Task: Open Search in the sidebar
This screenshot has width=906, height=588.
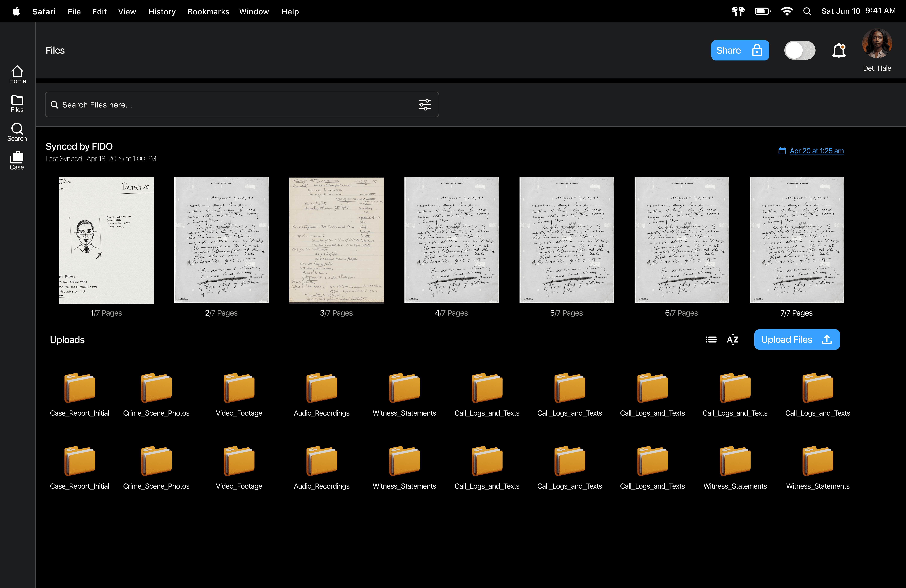Action: (17, 132)
